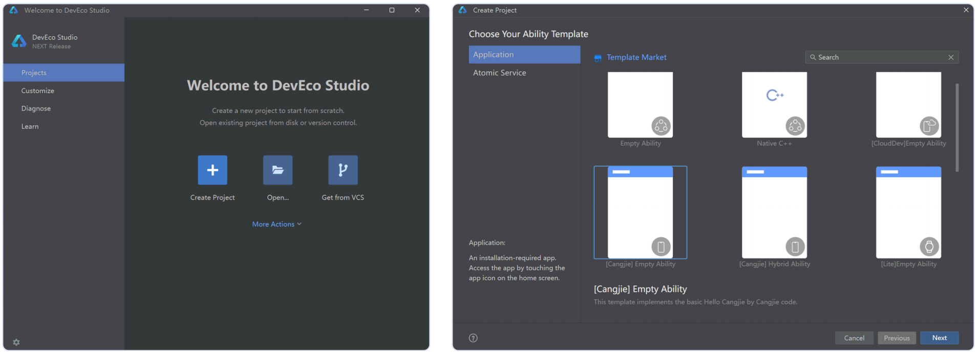Click DevEco icon in Welcome window title bar
The width and height of the screenshot is (980, 359).
pyautogui.click(x=14, y=10)
